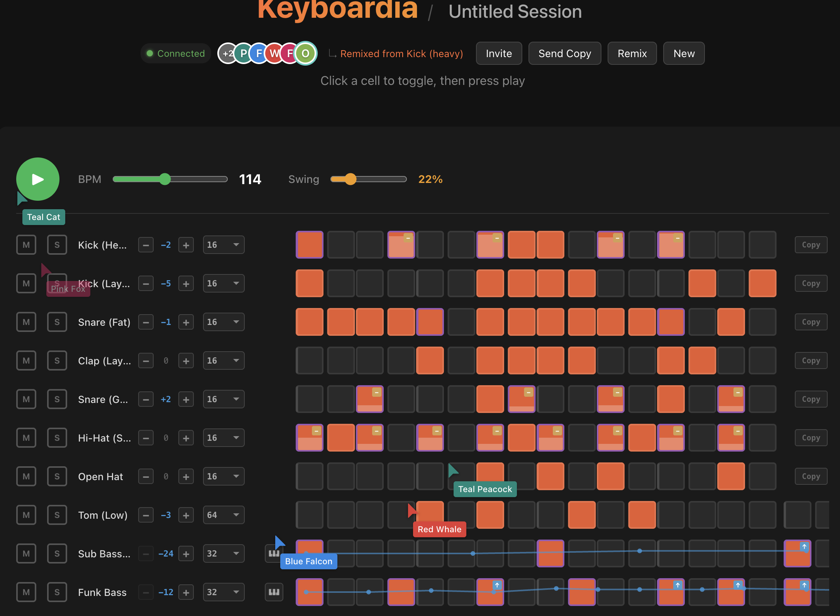Copy the Snare (Fat) pattern
The width and height of the screenshot is (840, 616).
click(810, 322)
